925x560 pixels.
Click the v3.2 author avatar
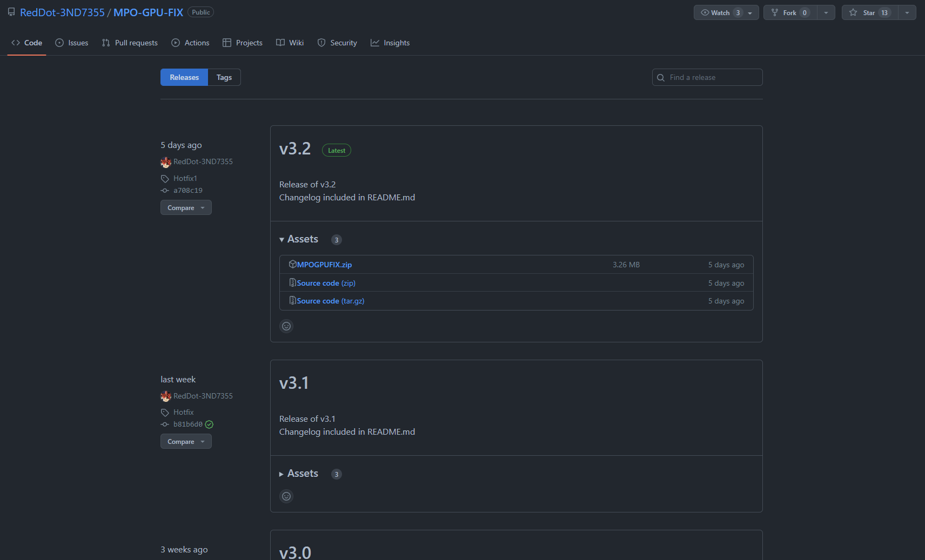click(x=166, y=162)
